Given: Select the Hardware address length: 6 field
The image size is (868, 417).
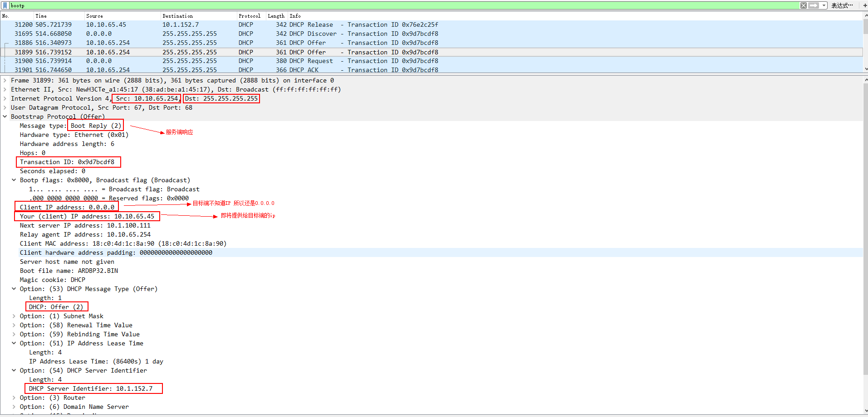Looking at the screenshot, I should tap(67, 144).
